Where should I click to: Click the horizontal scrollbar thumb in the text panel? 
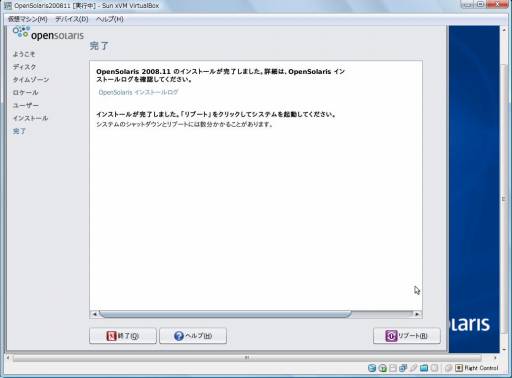click(225, 314)
